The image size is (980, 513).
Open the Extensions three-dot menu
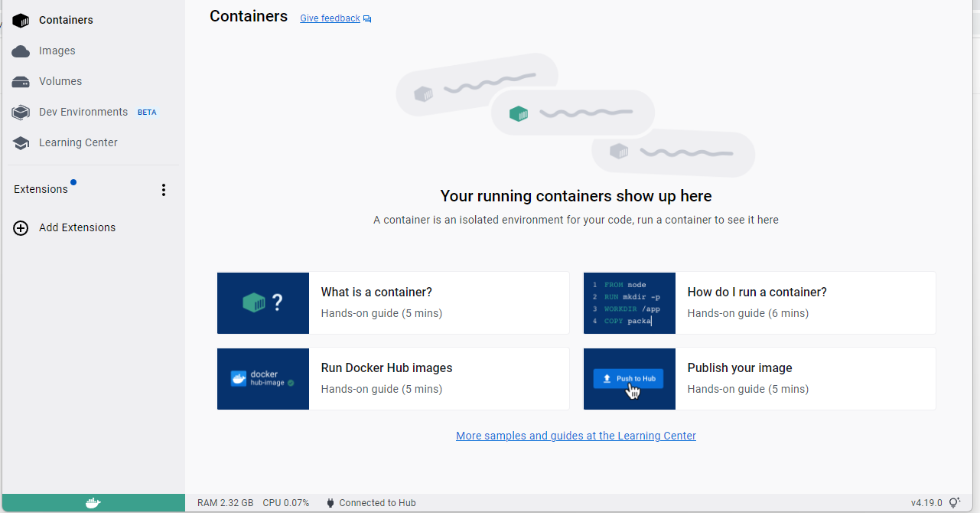(x=163, y=190)
